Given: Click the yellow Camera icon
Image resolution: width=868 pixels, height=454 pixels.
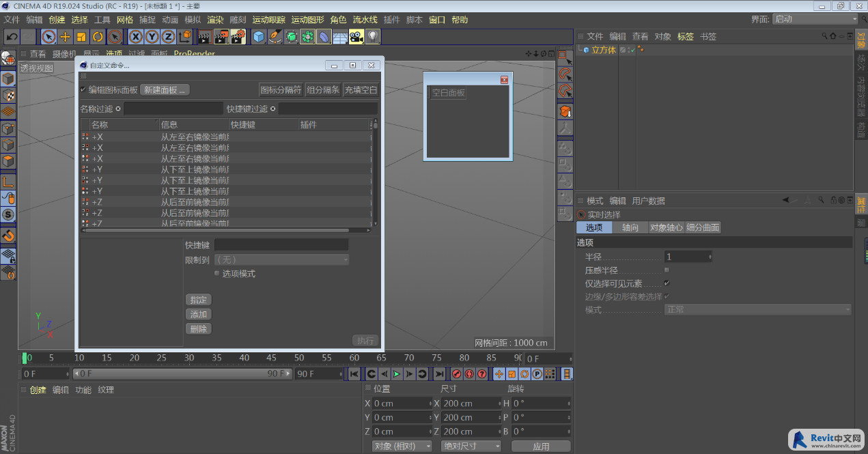Looking at the screenshot, I should tap(356, 36).
